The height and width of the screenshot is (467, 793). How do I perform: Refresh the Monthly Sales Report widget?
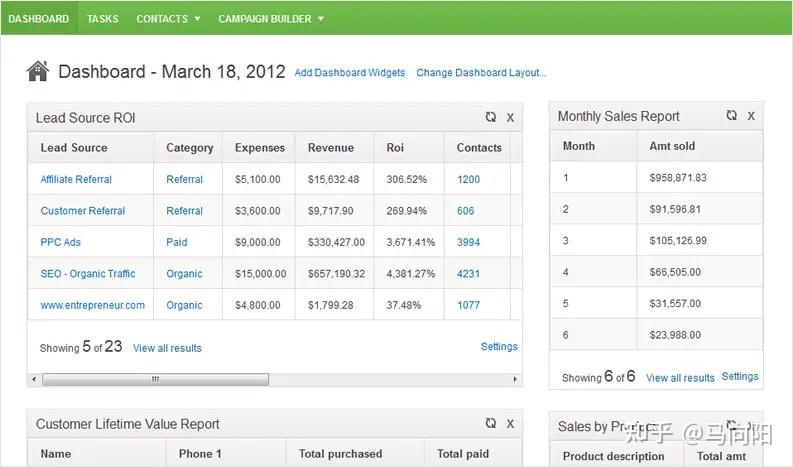pyautogui.click(x=732, y=115)
